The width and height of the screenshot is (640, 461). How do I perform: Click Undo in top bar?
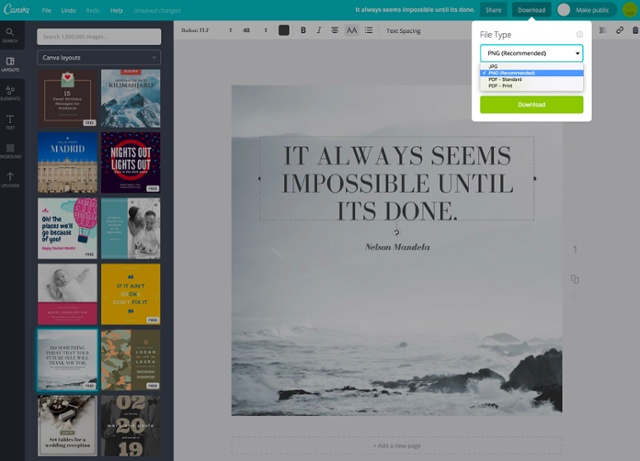coord(68,10)
